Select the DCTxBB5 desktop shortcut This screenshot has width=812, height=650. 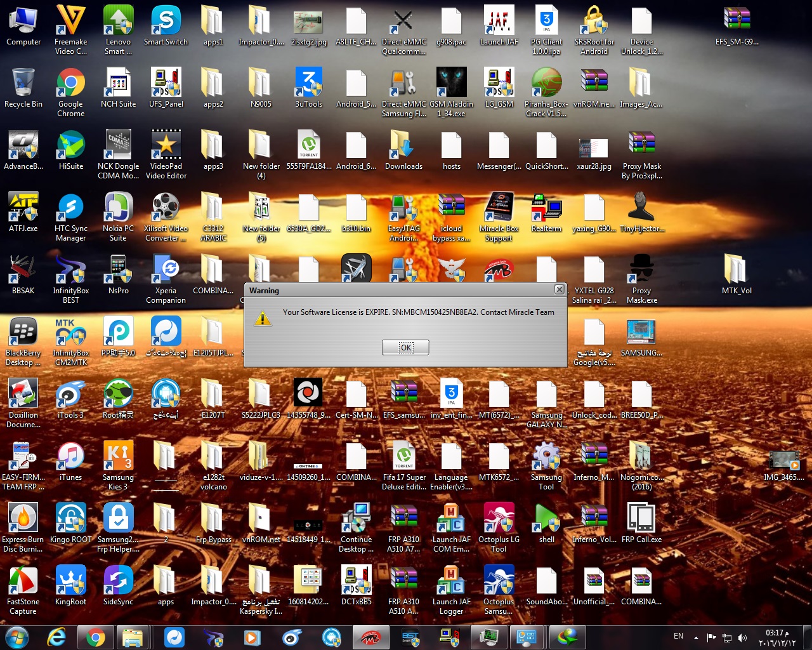(357, 586)
